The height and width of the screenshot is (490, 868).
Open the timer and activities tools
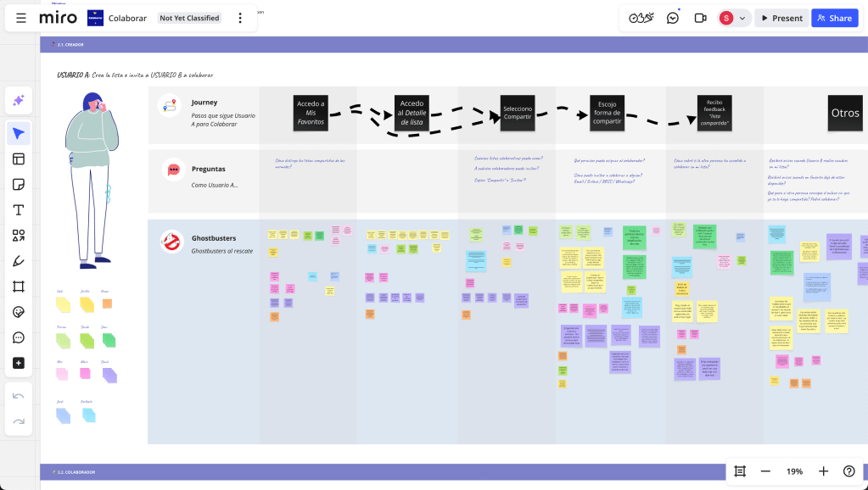(641, 18)
